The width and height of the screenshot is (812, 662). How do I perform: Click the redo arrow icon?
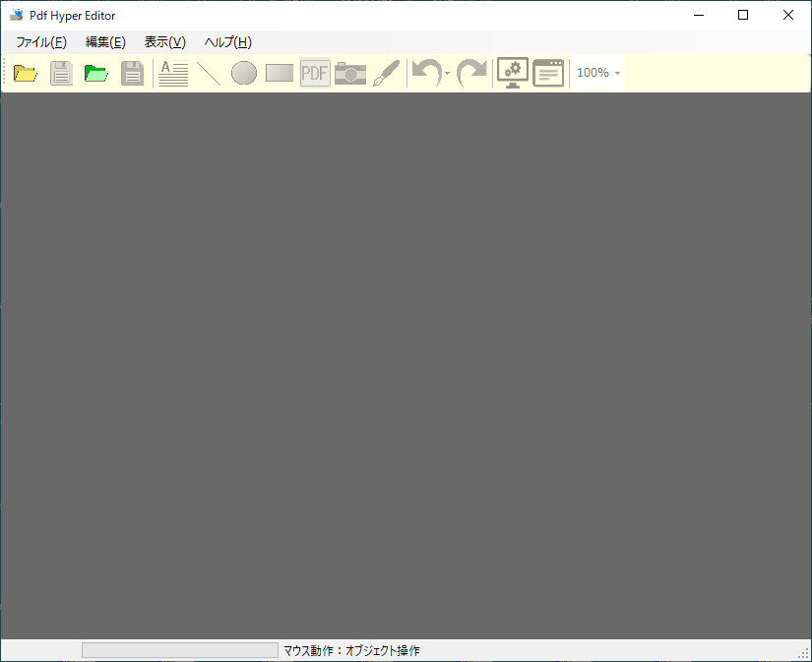pos(472,73)
